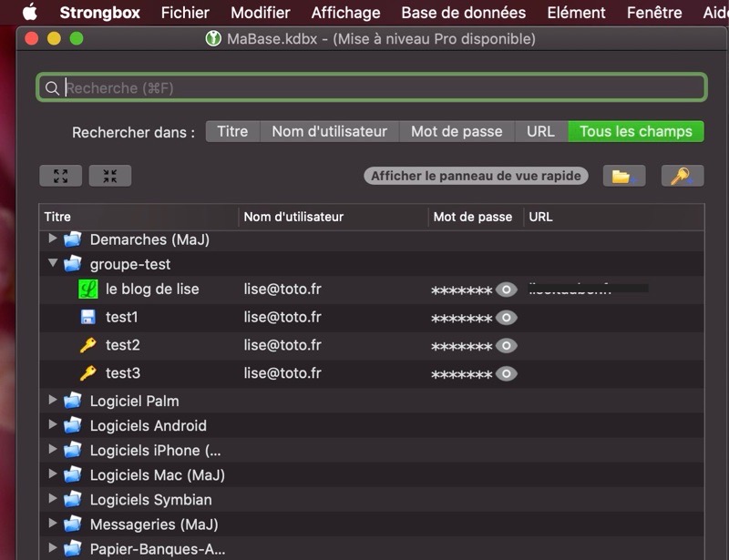Screen dimensions: 729x560
Task: Click the key icon beside test2
Action: pyautogui.click(x=88, y=346)
